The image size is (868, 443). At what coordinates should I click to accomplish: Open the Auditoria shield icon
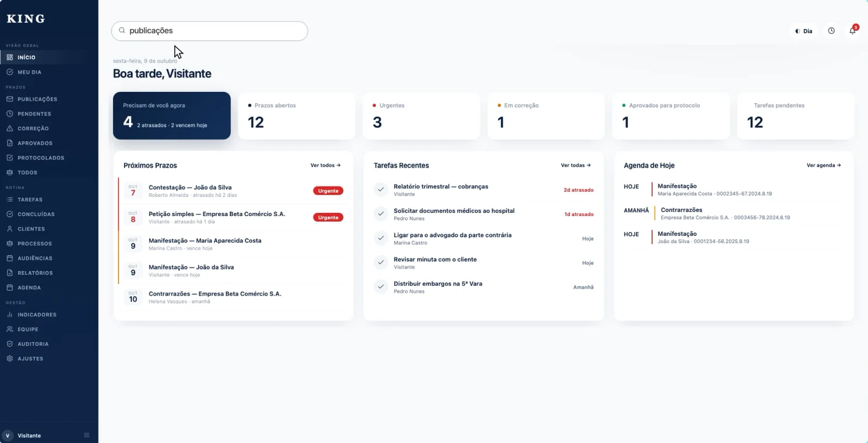10,344
